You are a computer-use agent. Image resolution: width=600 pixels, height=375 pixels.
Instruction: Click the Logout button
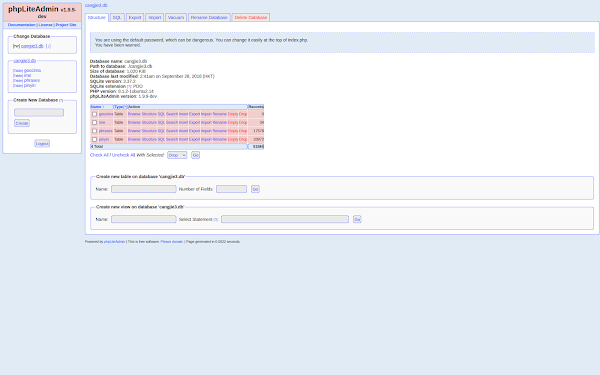(x=42, y=143)
